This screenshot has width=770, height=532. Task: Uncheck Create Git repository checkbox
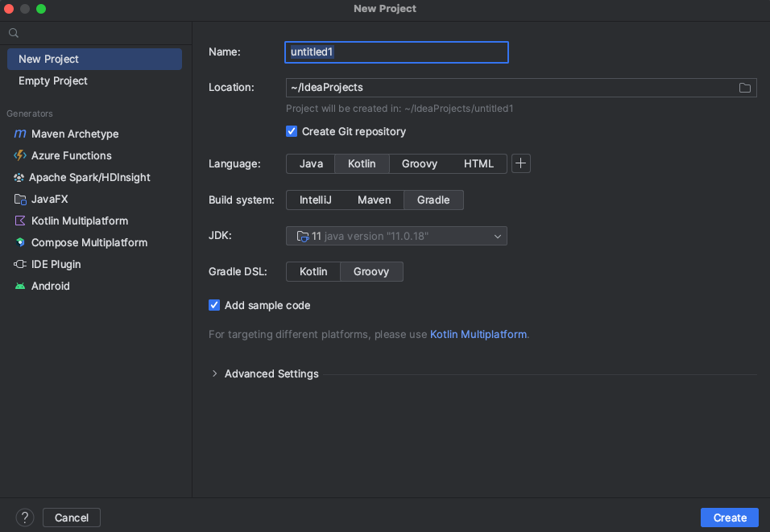point(292,131)
